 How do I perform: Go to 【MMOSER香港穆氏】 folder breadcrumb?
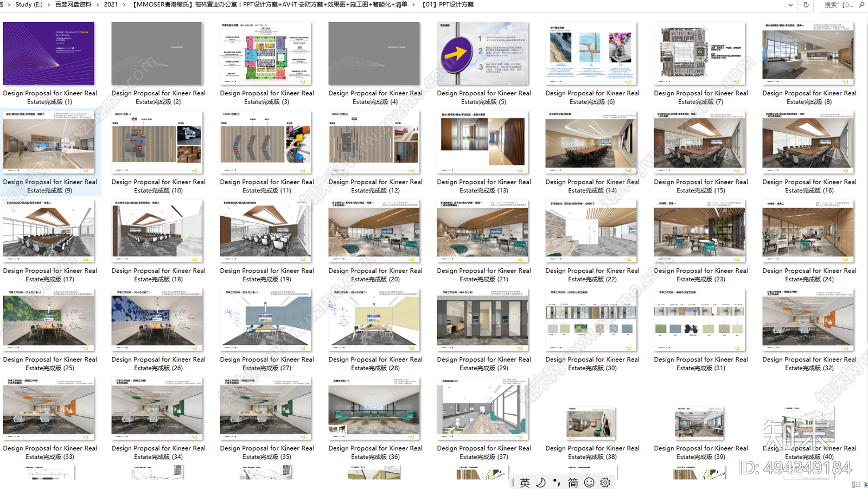(x=269, y=4)
